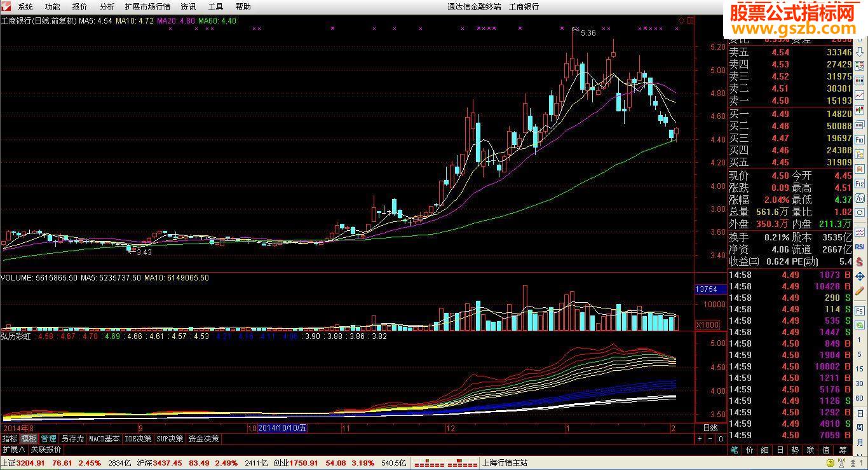Viewport: 868px width, 470px height.
Task: Switch to the MACD基本 tab
Action: (x=104, y=438)
